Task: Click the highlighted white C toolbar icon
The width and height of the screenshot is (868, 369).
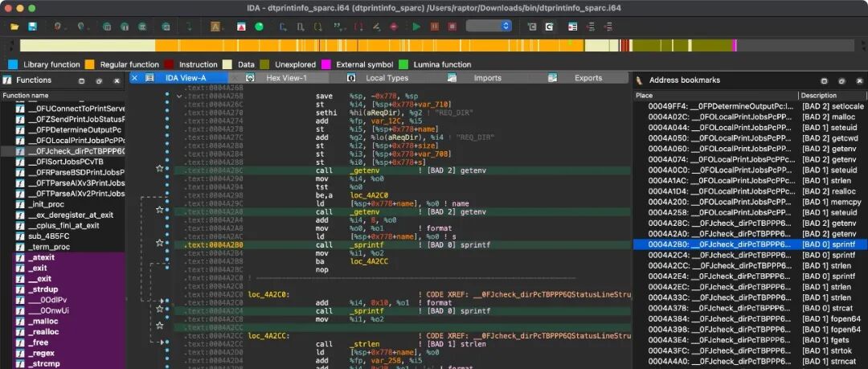Action: click(549, 27)
